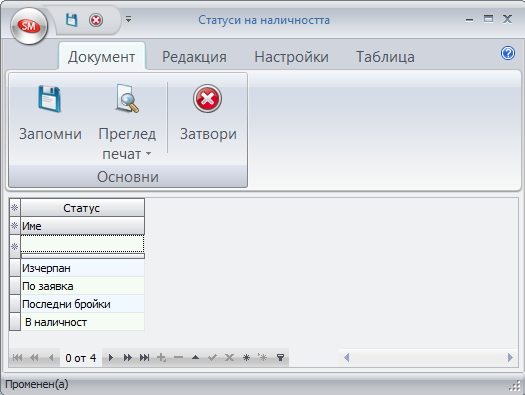Expand the Преглед печат dropdown arrow
The height and width of the screenshot is (395, 525).
148,154
